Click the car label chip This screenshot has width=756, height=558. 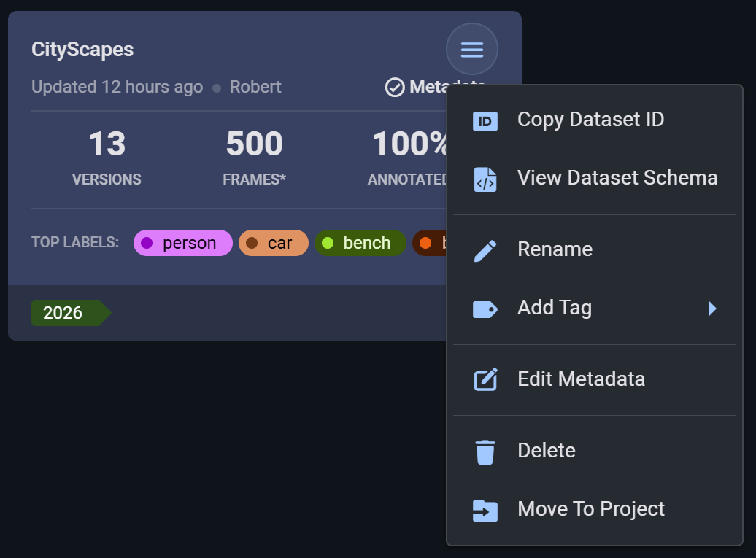point(274,243)
